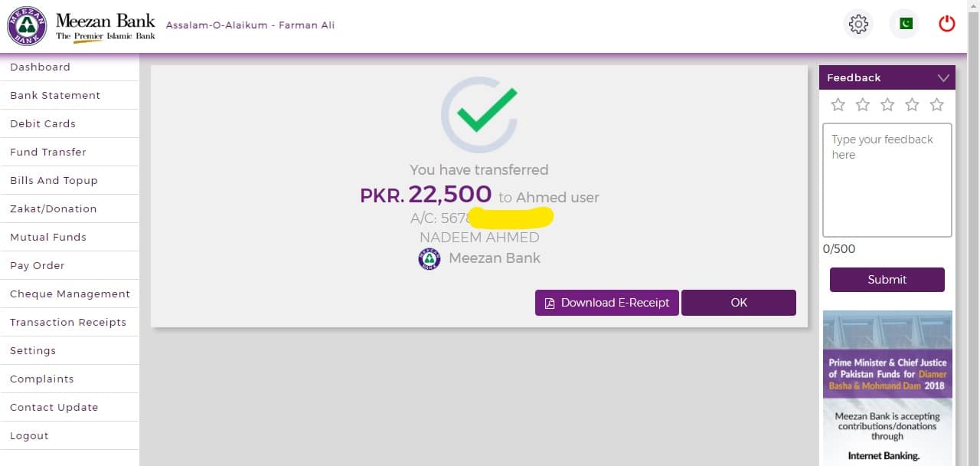Image resolution: width=980 pixels, height=466 pixels.
Task: Open the Dam Funds donation banner
Action: tap(887, 388)
